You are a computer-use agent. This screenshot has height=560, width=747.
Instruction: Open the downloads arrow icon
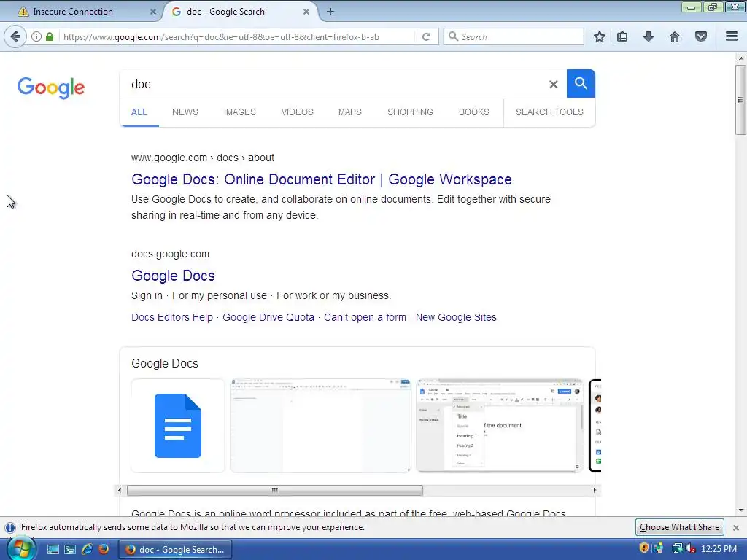(649, 36)
